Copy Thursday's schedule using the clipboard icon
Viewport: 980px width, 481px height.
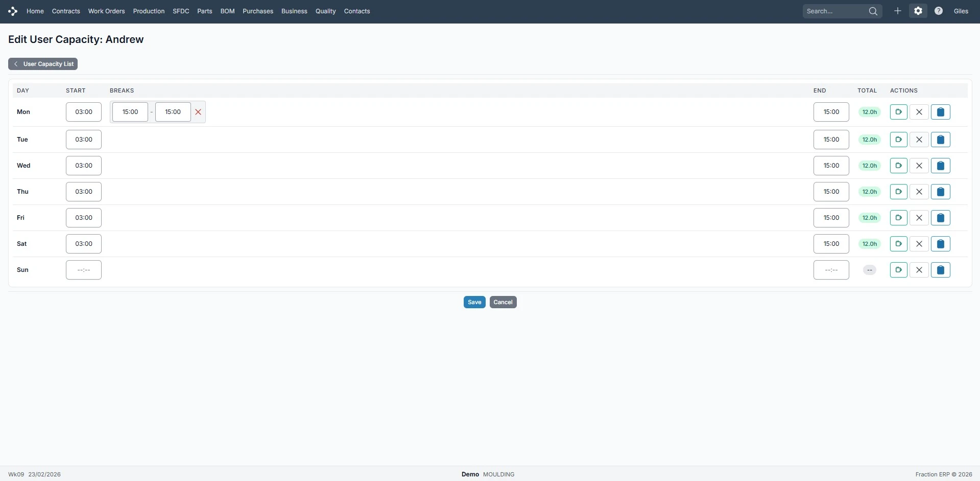pos(941,191)
